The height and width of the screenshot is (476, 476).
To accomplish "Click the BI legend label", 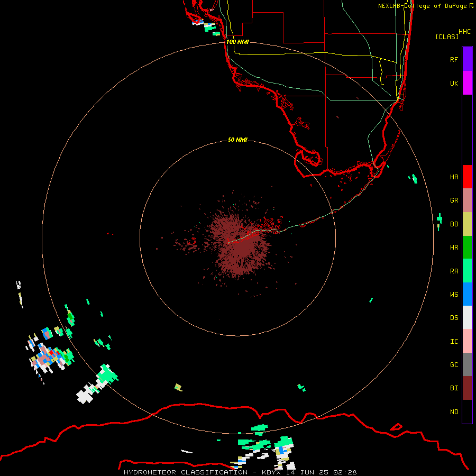I will (x=454, y=388).
